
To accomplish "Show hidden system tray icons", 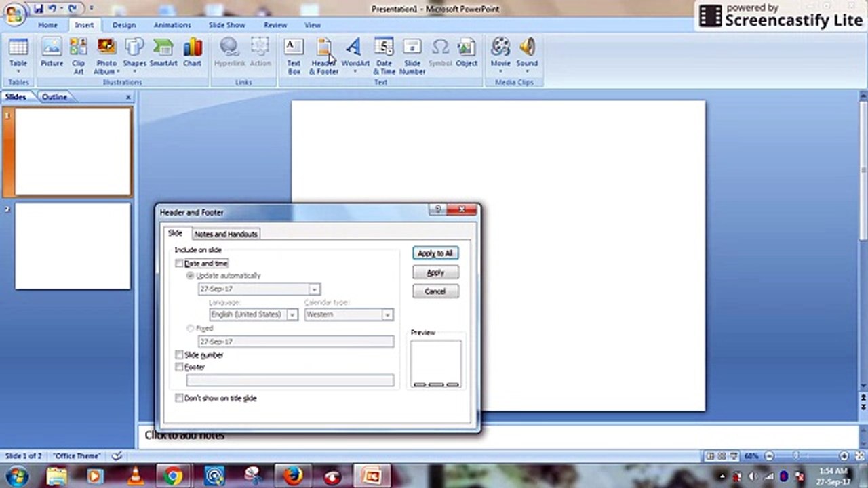I will [722, 476].
